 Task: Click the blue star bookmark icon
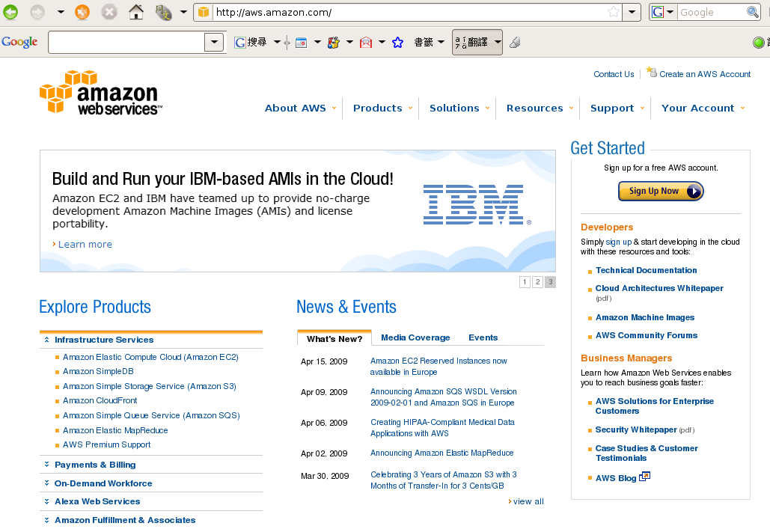(x=398, y=43)
